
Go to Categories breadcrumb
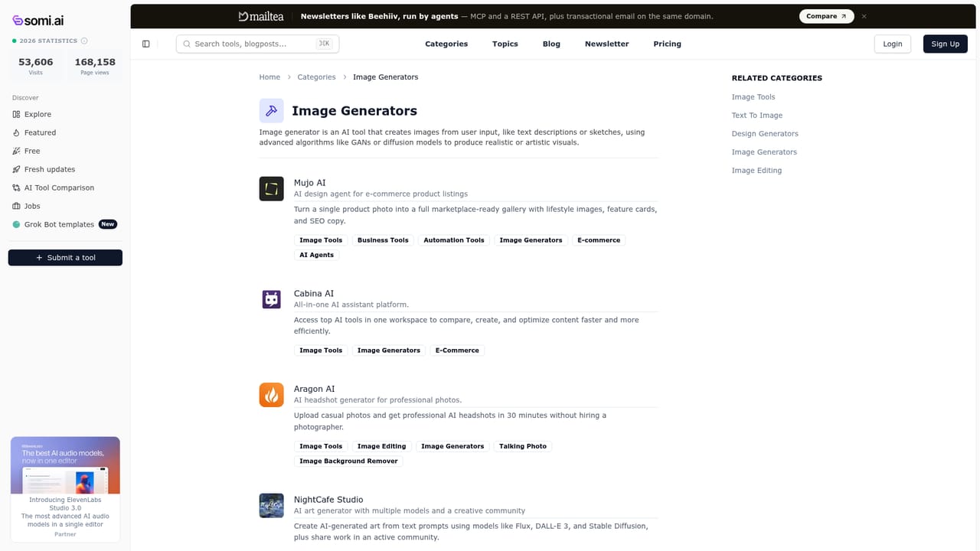pos(316,77)
